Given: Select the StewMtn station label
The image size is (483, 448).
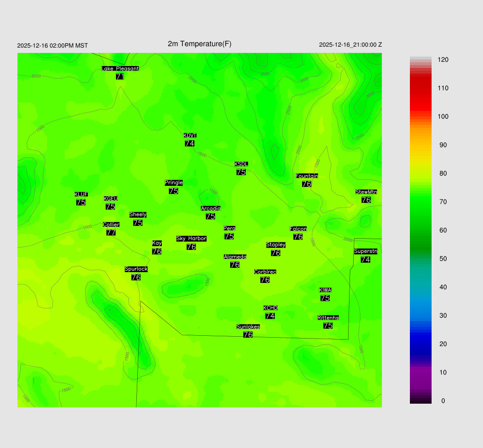Looking at the screenshot, I should click(366, 192).
